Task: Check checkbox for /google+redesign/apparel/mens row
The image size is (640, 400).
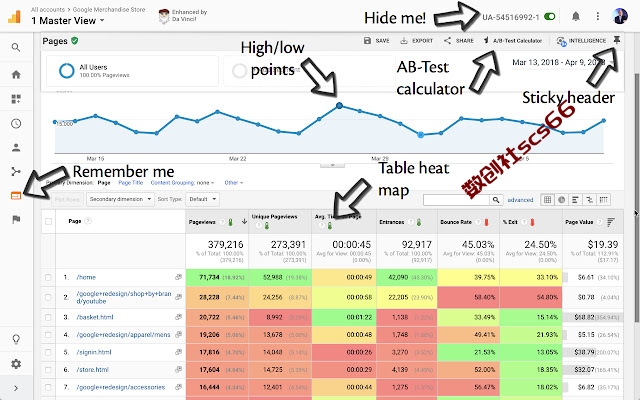Action: point(48,335)
